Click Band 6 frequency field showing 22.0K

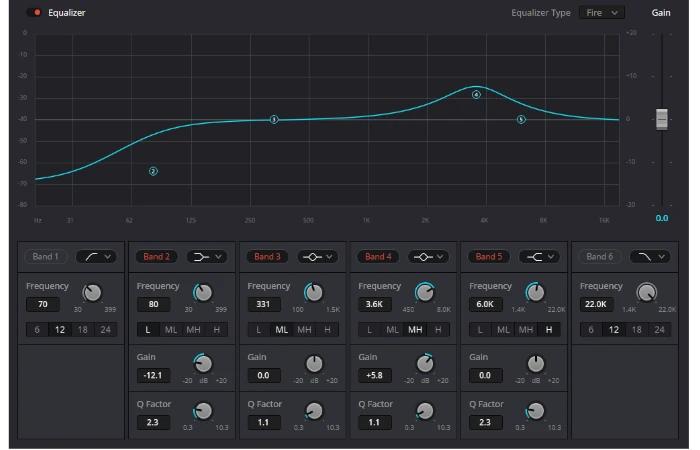pyautogui.click(x=596, y=304)
